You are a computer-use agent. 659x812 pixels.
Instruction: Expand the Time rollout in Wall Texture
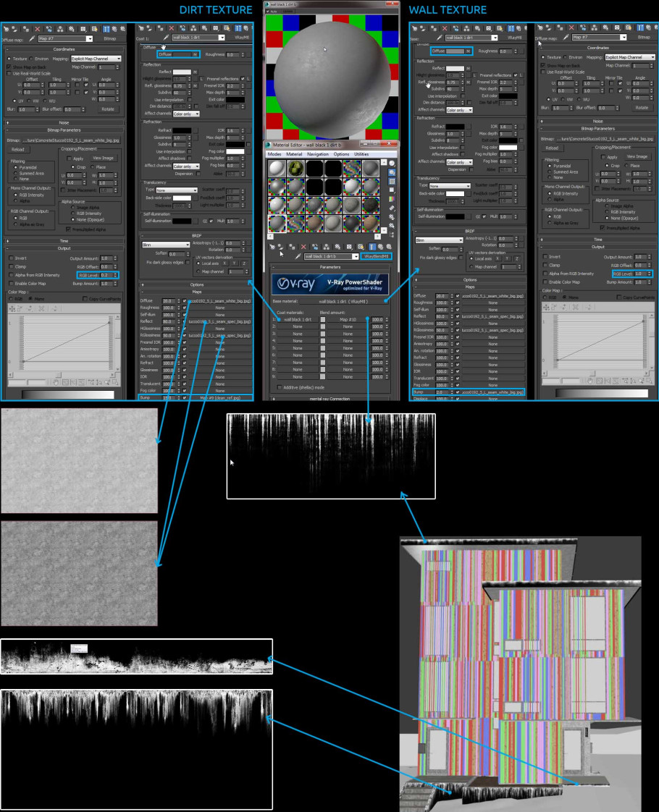(x=598, y=240)
